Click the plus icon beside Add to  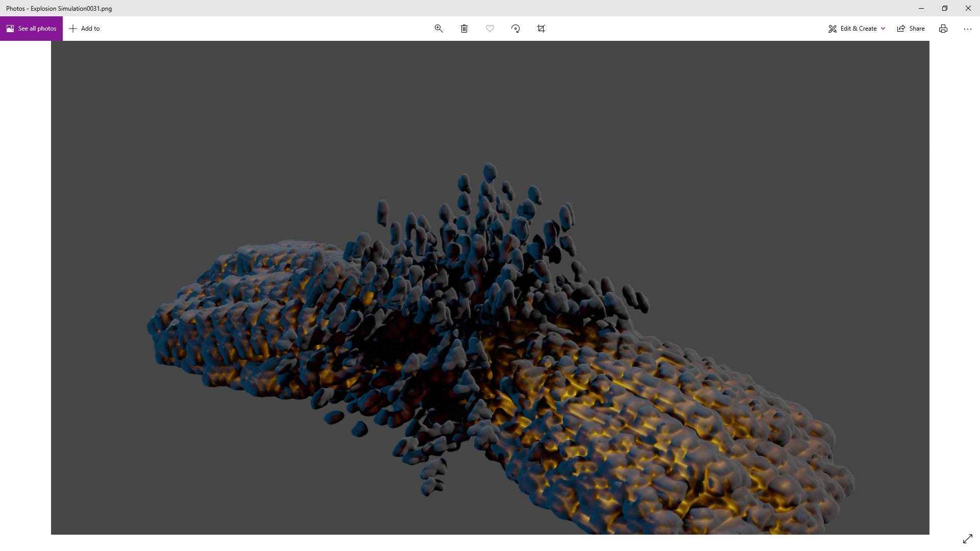(73, 29)
